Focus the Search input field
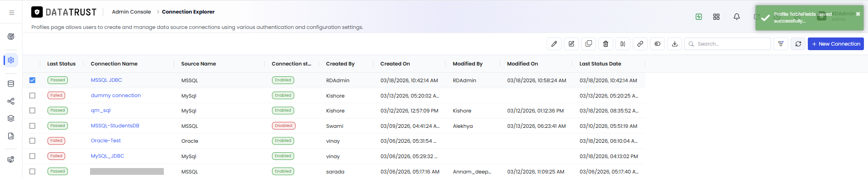The image size is (868, 178). (727, 44)
